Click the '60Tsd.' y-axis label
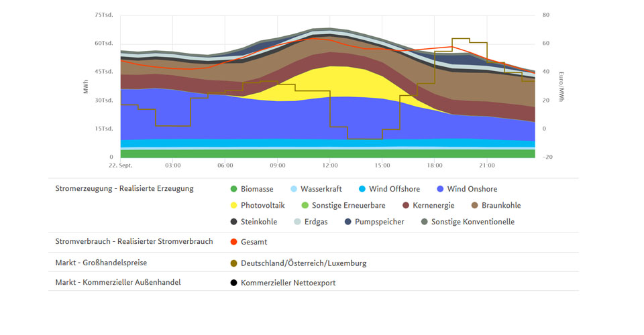This screenshot has width=644, height=335. click(x=104, y=43)
